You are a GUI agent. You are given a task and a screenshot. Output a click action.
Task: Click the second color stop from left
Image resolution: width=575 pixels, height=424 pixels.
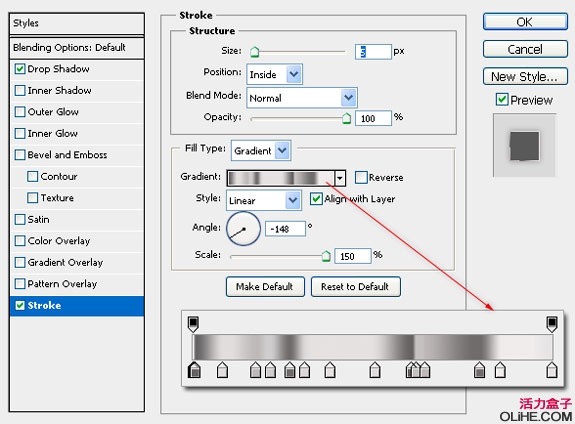click(222, 370)
